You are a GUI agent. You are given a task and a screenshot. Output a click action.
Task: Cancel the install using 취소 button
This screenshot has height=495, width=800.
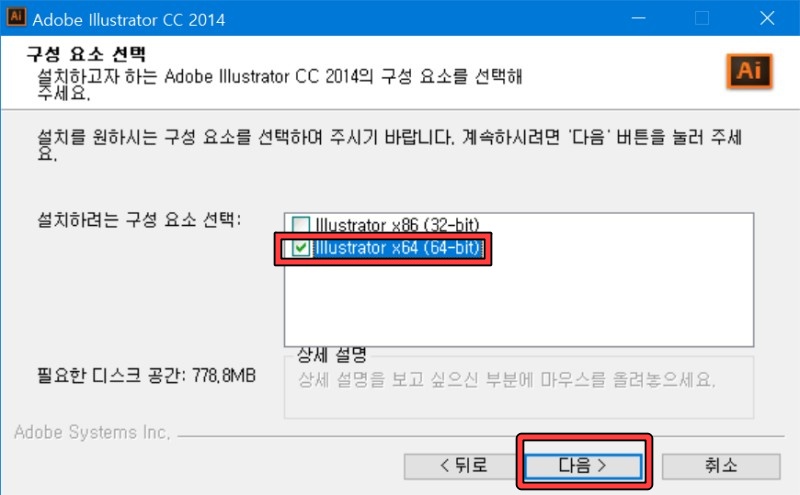(721, 466)
